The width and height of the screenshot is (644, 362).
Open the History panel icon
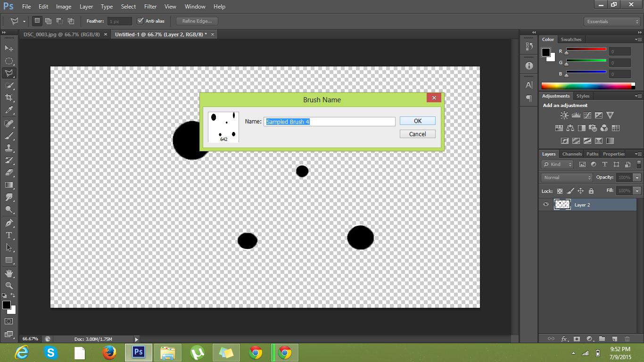tap(529, 47)
